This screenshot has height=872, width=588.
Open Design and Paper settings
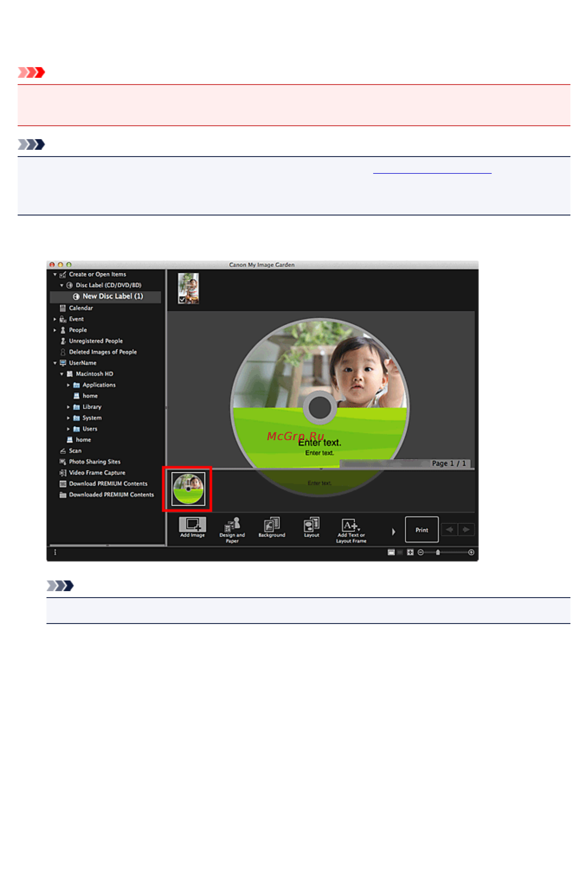(232, 530)
